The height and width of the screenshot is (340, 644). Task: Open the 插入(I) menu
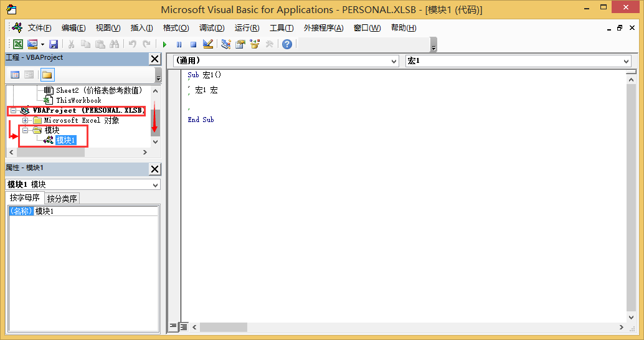tap(142, 28)
